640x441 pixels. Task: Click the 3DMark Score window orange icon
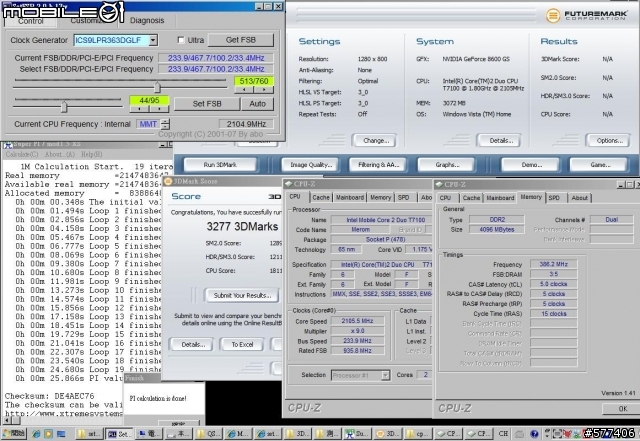tap(168, 181)
